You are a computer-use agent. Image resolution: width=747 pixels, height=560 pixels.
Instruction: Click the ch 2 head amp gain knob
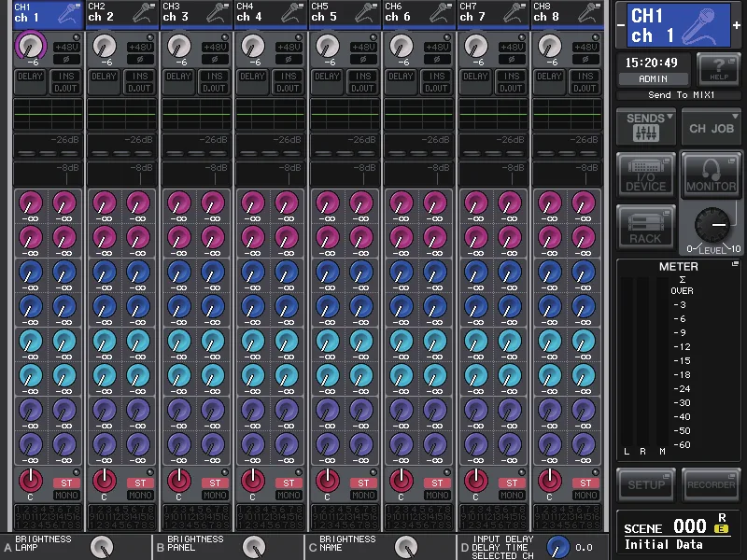(105, 46)
